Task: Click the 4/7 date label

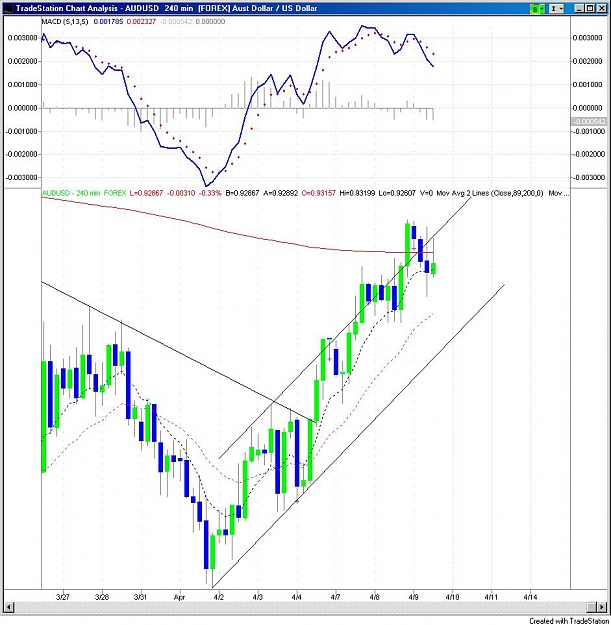Action: tap(336, 597)
